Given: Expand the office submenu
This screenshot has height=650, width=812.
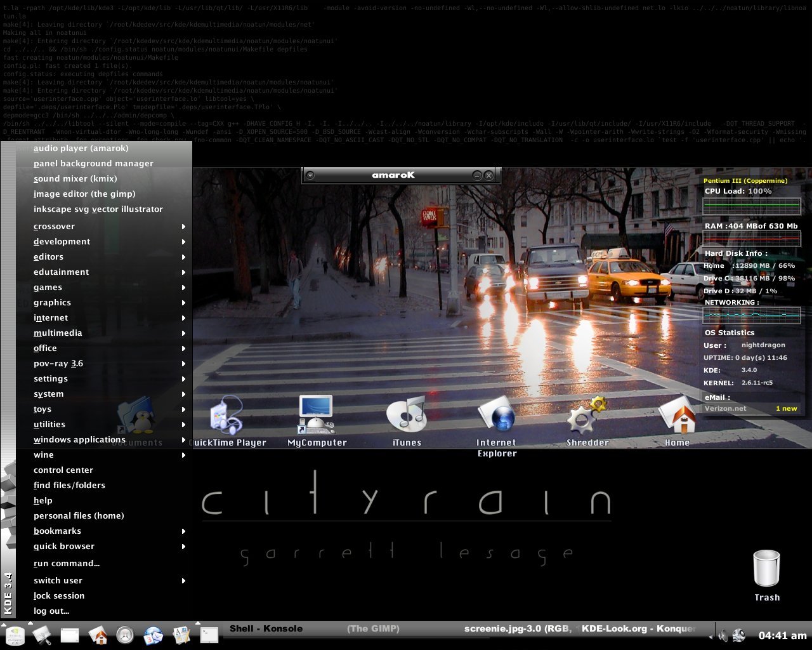Looking at the screenshot, I should (x=104, y=348).
